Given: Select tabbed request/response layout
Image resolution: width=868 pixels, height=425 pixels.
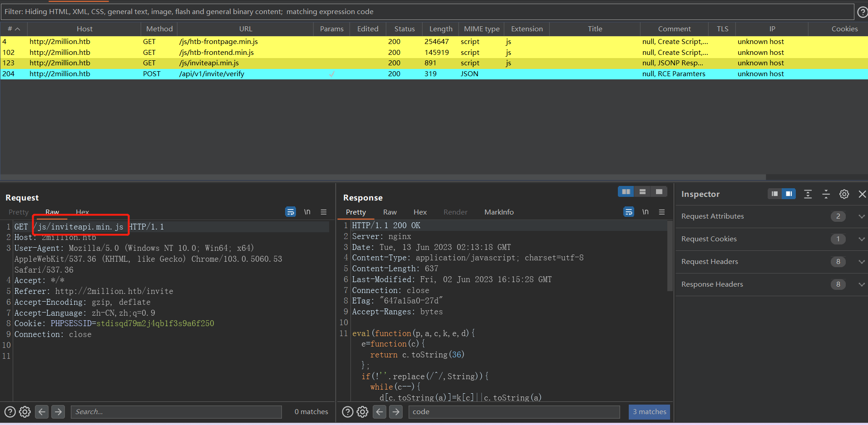Looking at the screenshot, I should [x=659, y=192].
